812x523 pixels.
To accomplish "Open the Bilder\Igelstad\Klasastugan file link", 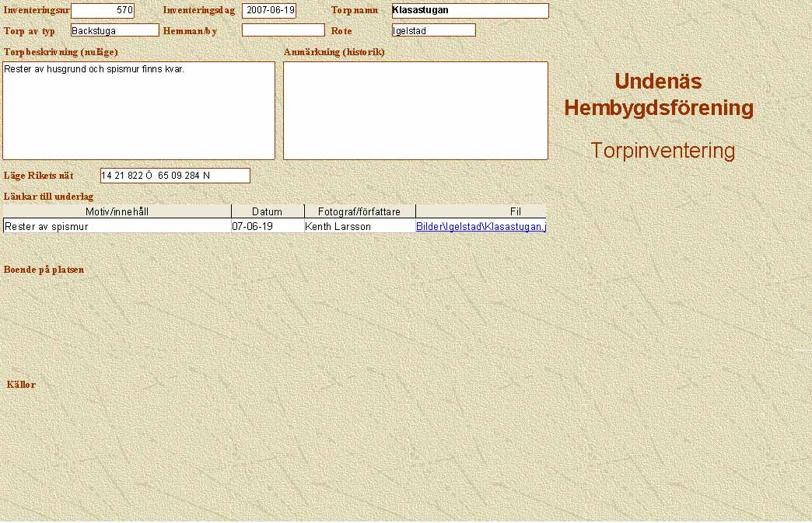I will 481,227.
